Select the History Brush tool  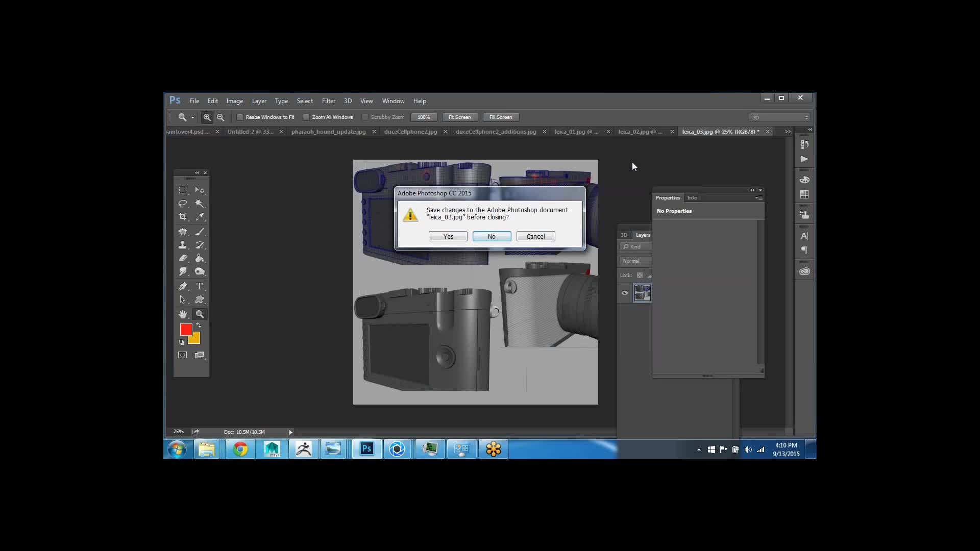(x=200, y=245)
